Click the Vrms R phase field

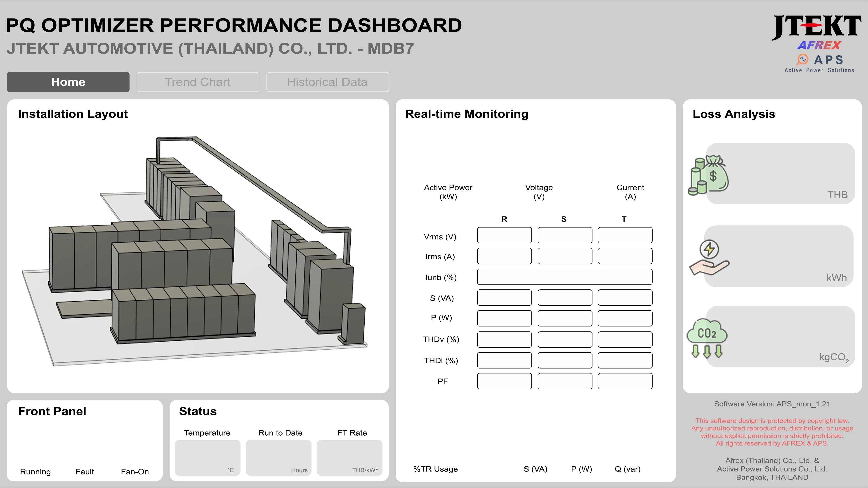[x=504, y=235]
